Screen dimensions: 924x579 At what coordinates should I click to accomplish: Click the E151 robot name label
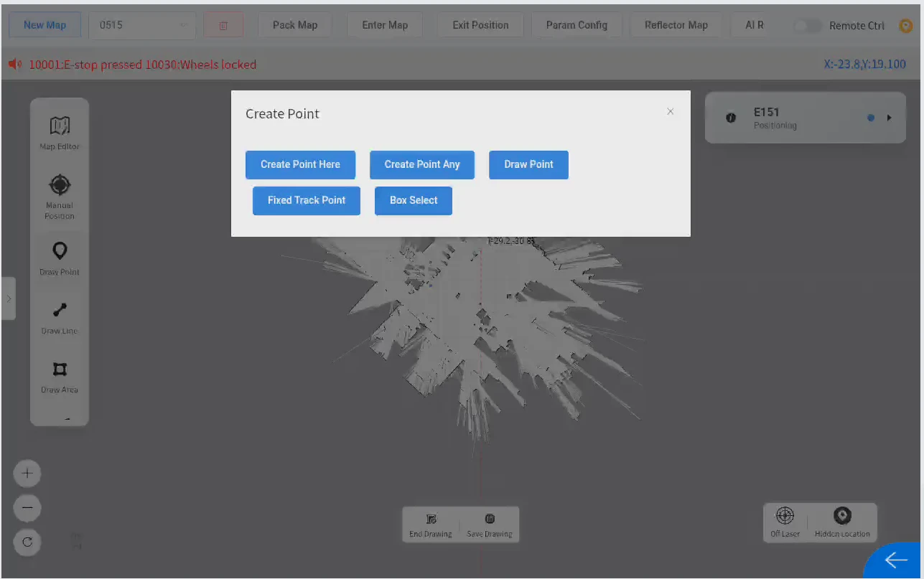(x=766, y=112)
